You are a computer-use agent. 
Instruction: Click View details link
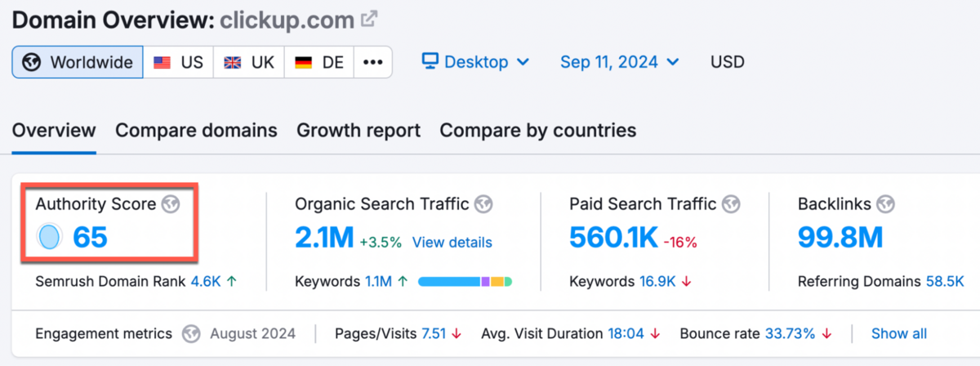(x=452, y=243)
